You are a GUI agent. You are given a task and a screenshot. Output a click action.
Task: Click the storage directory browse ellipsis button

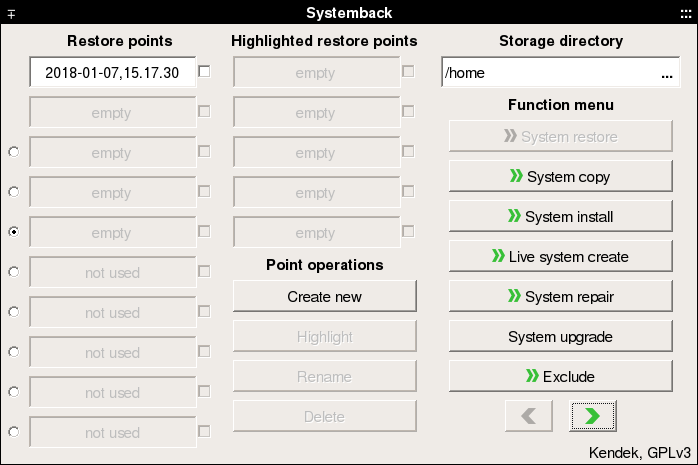click(x=666, y=73)
